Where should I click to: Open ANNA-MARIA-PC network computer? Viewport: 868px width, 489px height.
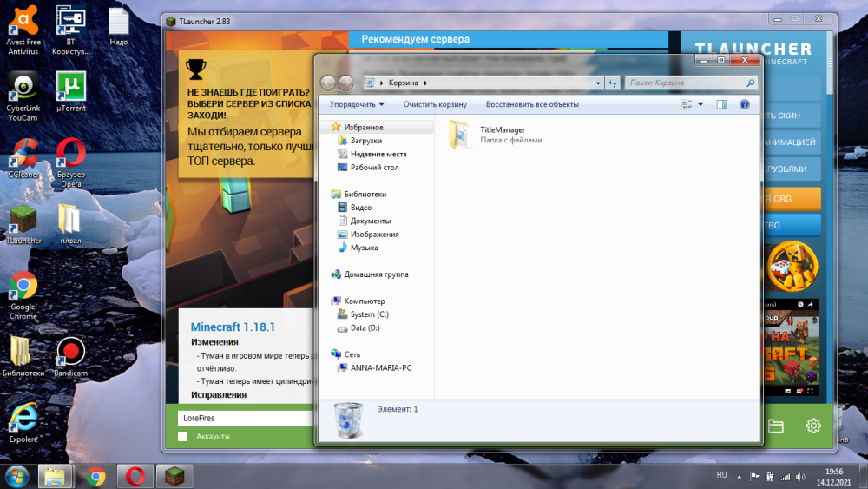(x=381, y=367)
